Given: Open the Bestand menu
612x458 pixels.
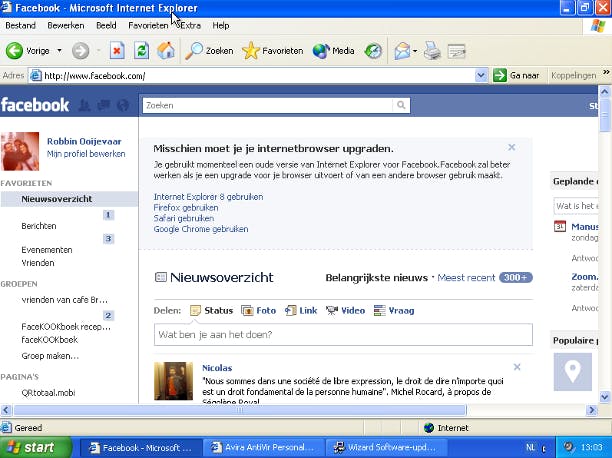Looking at the screenshot, I should pyautogui.click(x=20, y=25).
